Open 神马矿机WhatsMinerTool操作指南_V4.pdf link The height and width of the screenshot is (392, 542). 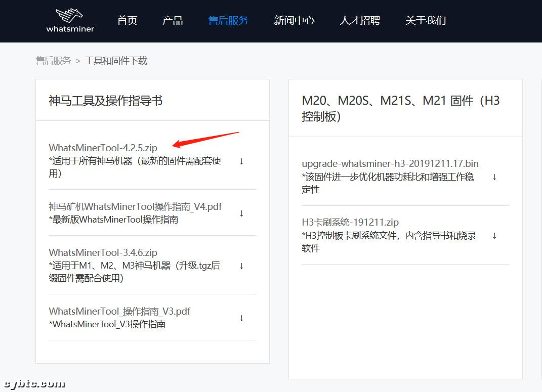pyautogui.click(x=135, y=206)
